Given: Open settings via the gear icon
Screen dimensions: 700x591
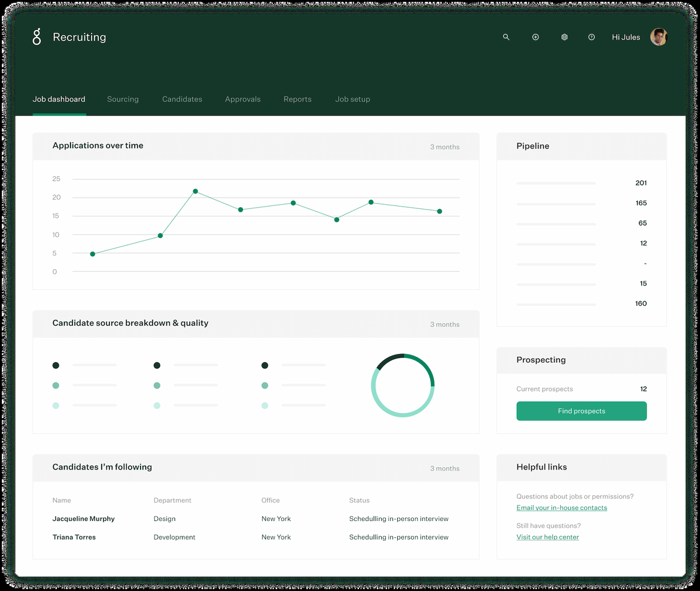Looking at the screenshot, I should (x=564, y=37).
